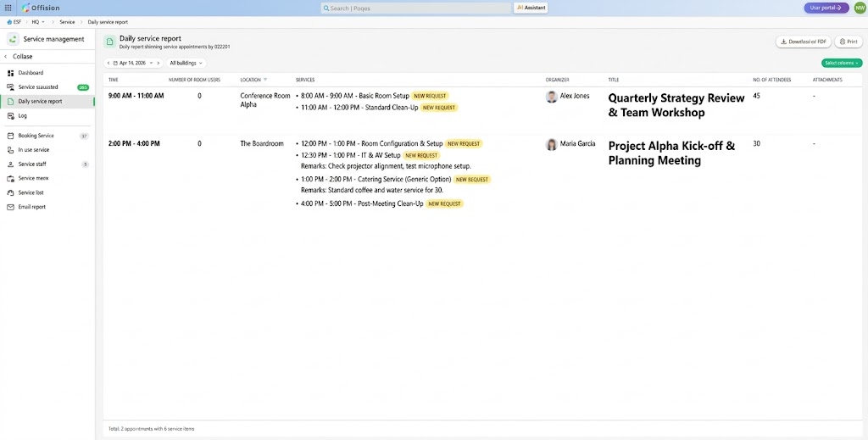Click the Log sidebar icon
Screen dimensions: 868x440
point(11,115)
